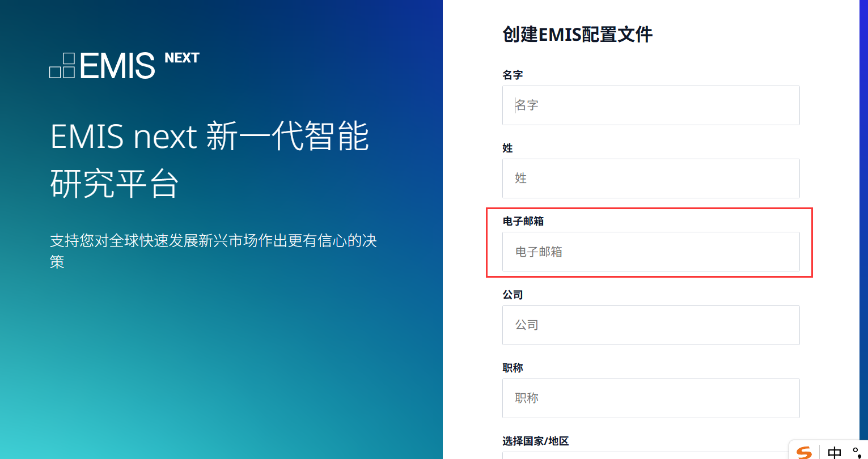Click the EMIS next 新一代智能研究平台 headline
This screenshot has width=868, height=459.
pos(209,160)
